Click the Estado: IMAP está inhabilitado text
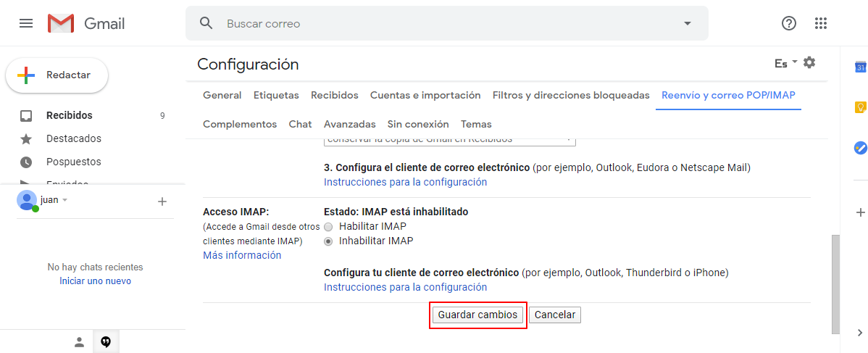 [x=396, y=212]
